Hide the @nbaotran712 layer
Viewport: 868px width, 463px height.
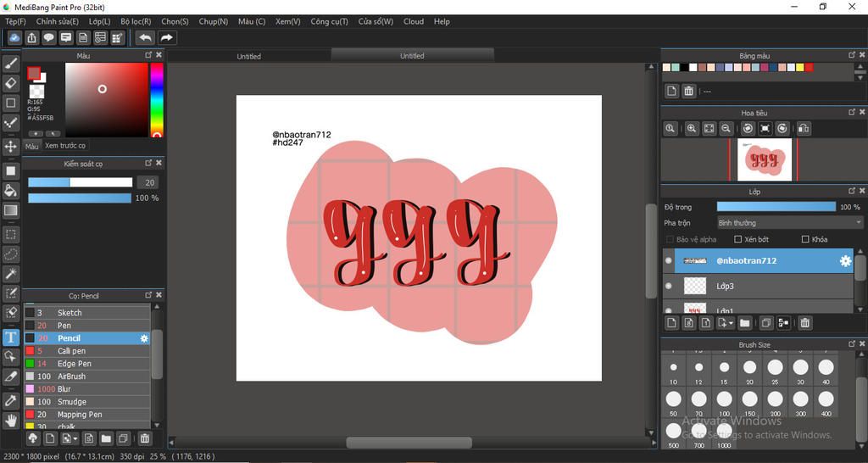click(x=669, y=260)
